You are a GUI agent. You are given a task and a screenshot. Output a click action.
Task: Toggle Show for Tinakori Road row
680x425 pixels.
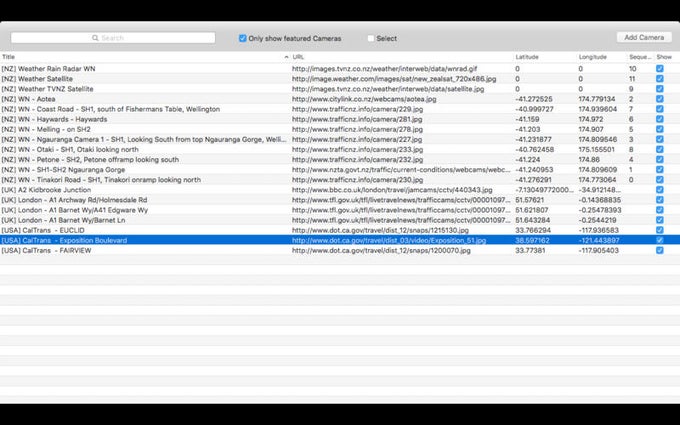point(660,180)
